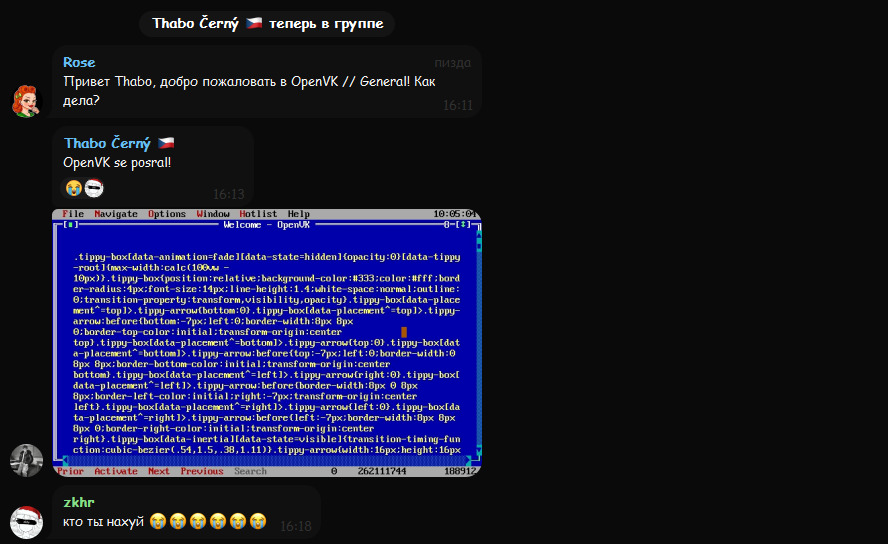Open the Hotlist menu in DOS browser

coord(258,214)
